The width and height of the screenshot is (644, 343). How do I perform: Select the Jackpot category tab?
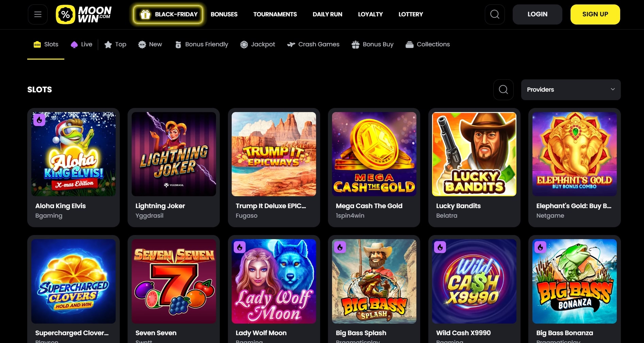tap(258, 44)
